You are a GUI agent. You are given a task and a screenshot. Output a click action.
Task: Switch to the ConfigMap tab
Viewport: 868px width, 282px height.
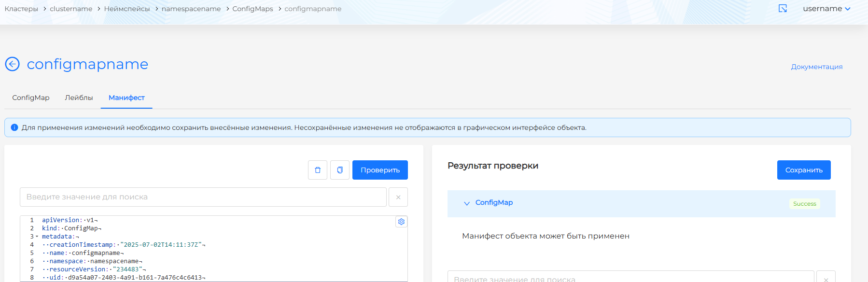(31, 98)
